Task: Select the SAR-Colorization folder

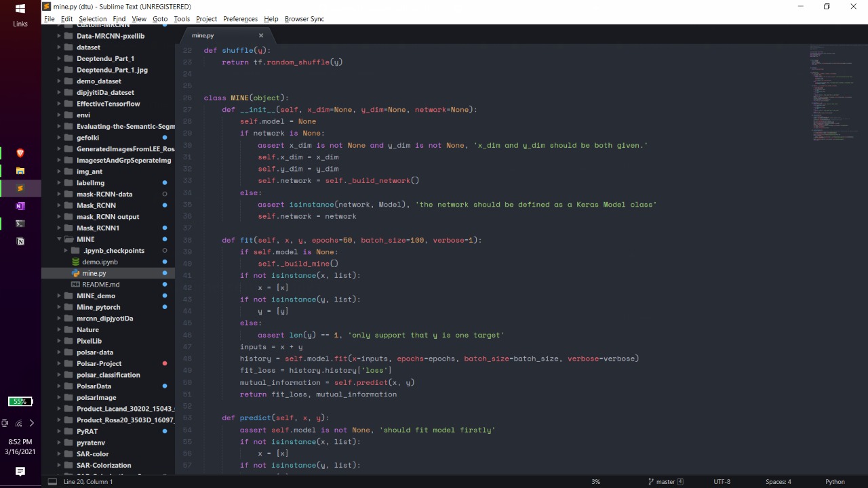Action: click(x=104, y=465)
